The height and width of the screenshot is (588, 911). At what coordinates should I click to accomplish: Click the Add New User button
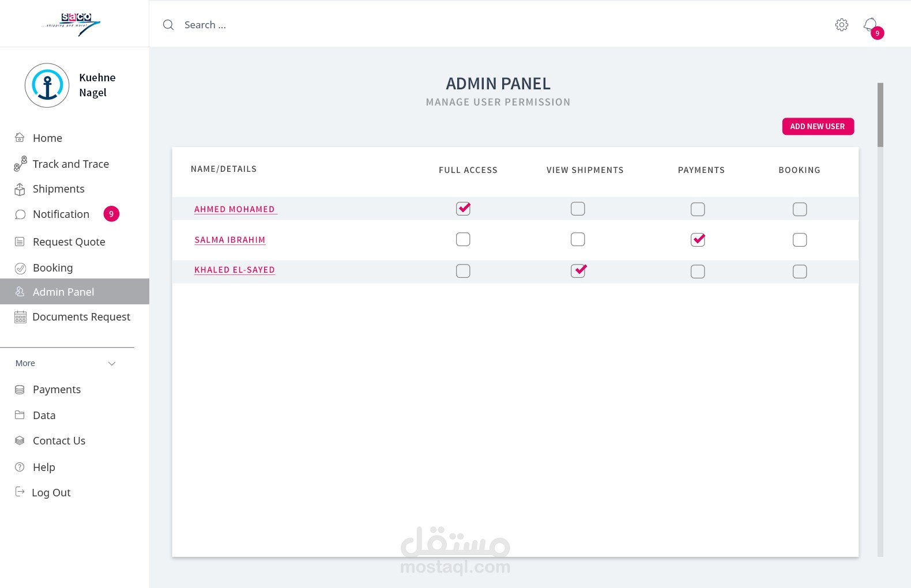click(818, 126)
